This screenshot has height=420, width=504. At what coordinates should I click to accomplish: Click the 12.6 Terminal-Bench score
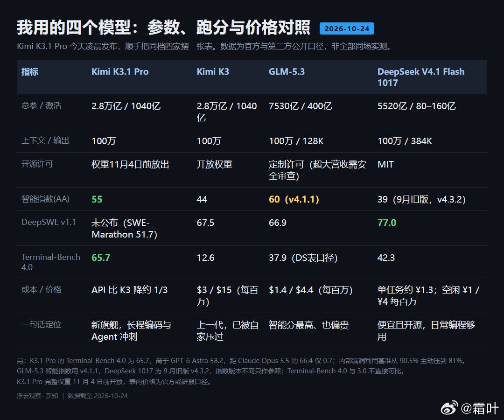[x=205, y=258]
